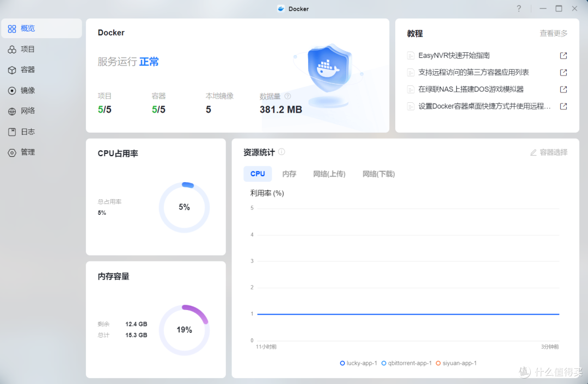
Task: Click the Docker shield illustration
Action: click(329, 75)
